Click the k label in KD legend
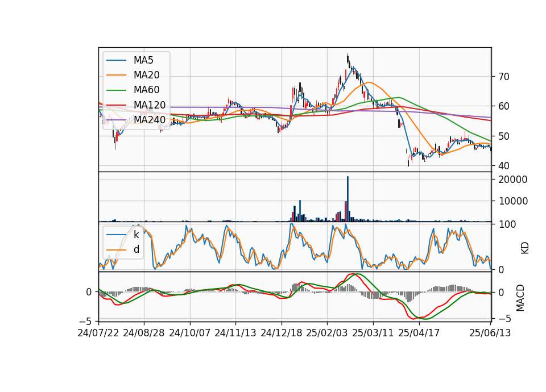The height and width of the screenshot is (392, 546). coord(136,235)
